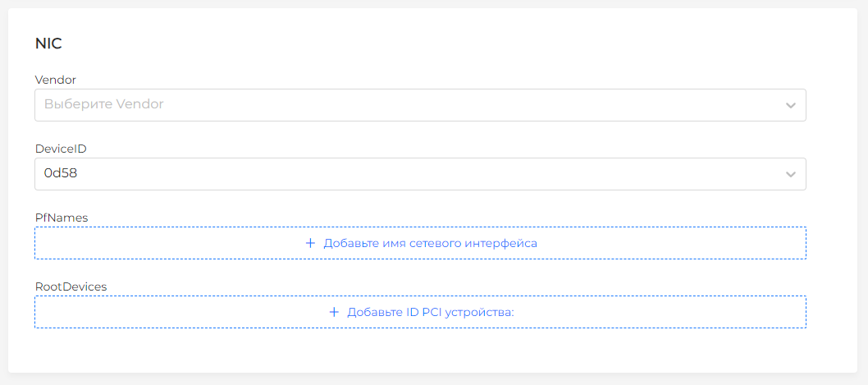
Task: Click the NIC section heading
Action: [48, 44]
